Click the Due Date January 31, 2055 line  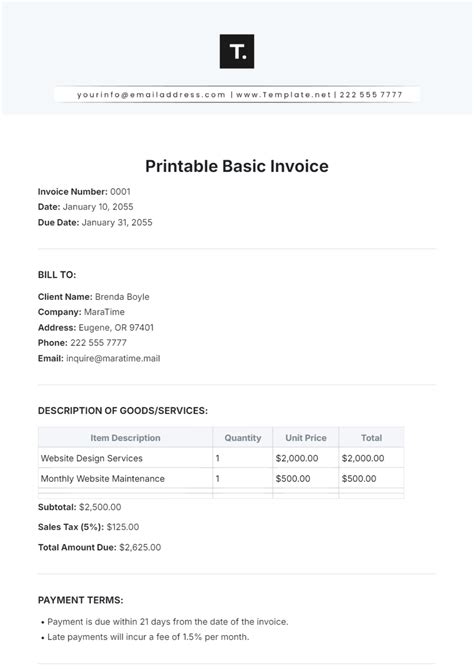(95, 223)
